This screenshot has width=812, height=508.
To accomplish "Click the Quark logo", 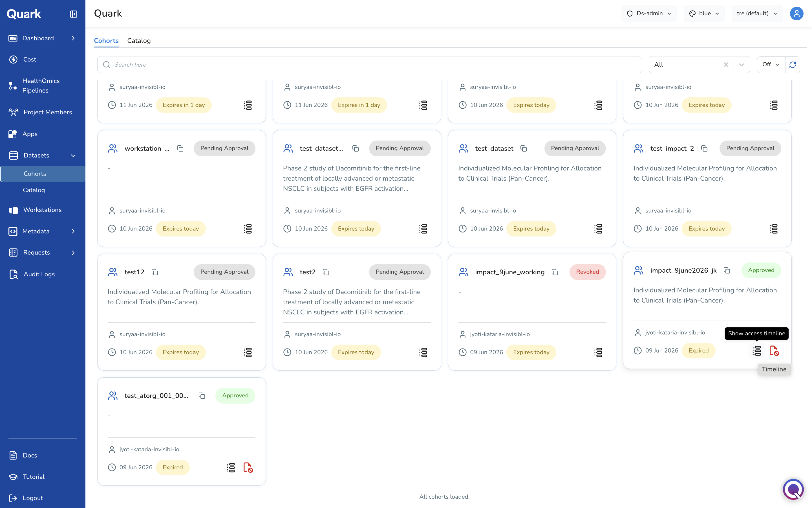I will pyautogui.click(x=24, y=14).
